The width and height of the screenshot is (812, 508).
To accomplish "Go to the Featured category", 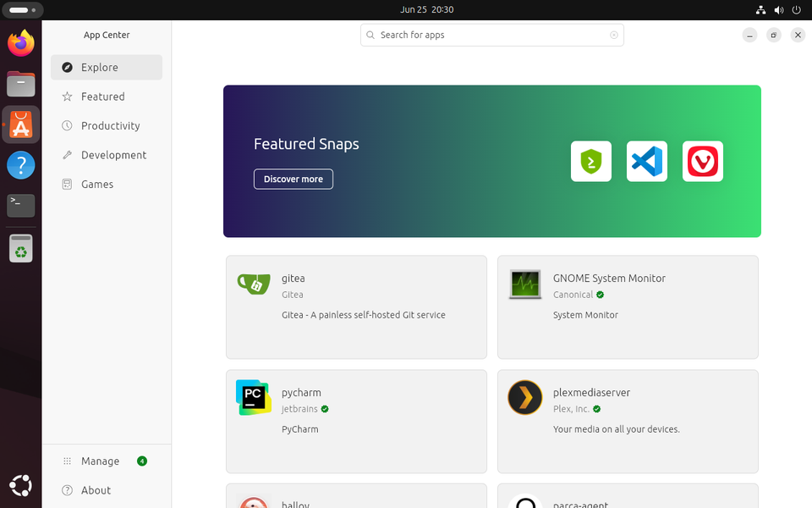I will pos(107,97).
